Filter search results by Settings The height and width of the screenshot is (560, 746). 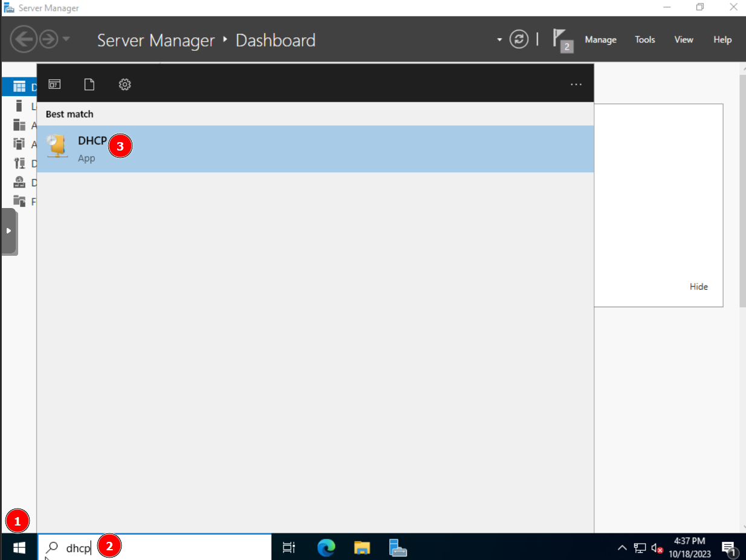[x=125, y=85]
